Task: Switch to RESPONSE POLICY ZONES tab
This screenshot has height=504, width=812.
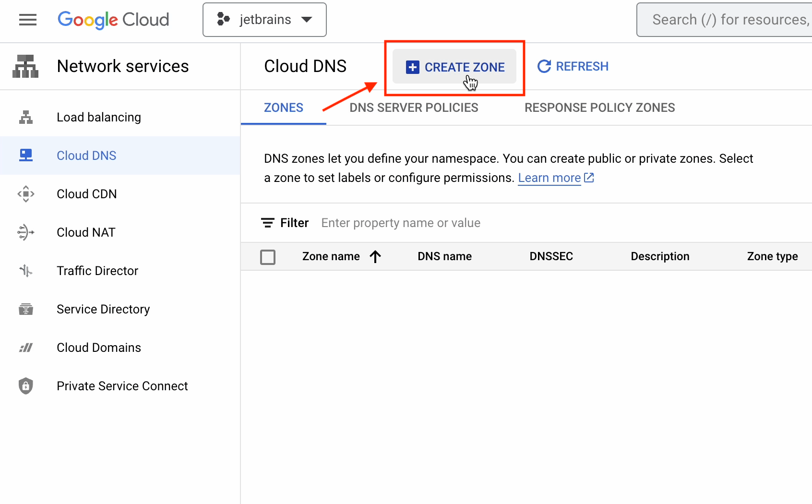Action: [599, 108]
